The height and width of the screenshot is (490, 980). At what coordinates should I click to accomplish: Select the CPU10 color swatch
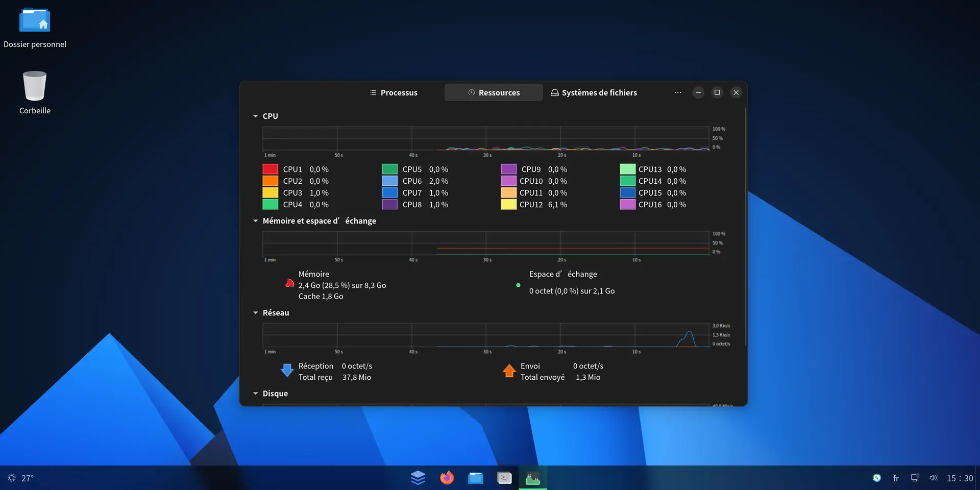click(509, 181)
